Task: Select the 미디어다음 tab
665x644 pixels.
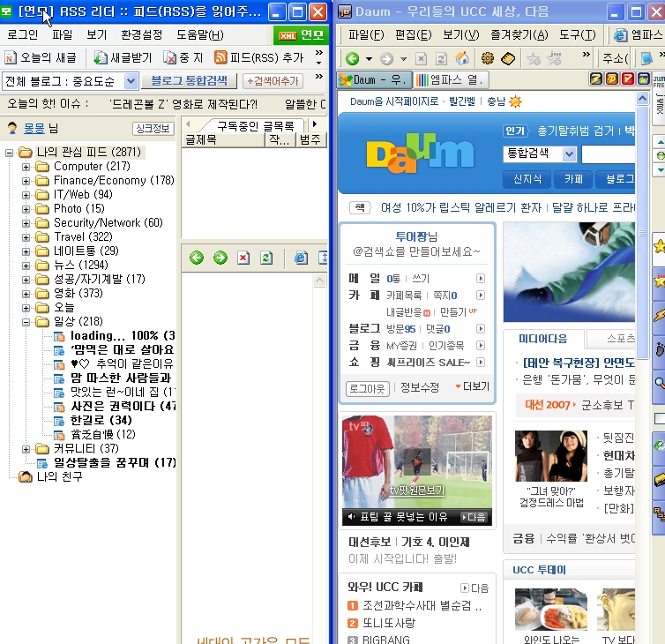Action: [x=543, y=339]
